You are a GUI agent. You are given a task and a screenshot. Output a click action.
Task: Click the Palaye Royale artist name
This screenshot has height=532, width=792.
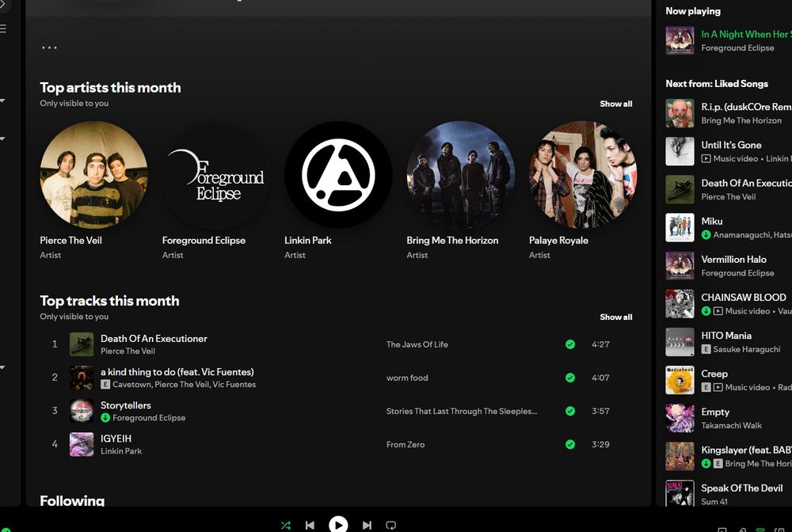tap(558, 240)
